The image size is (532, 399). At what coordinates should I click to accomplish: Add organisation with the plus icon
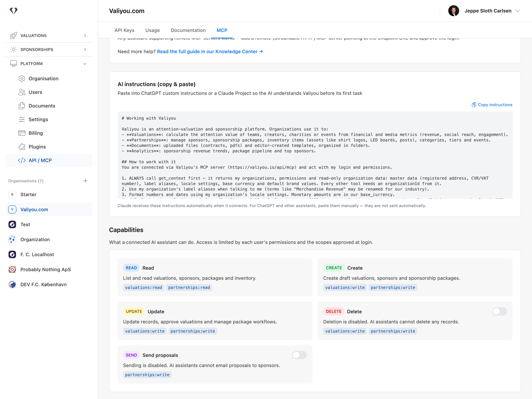point(85,181)
